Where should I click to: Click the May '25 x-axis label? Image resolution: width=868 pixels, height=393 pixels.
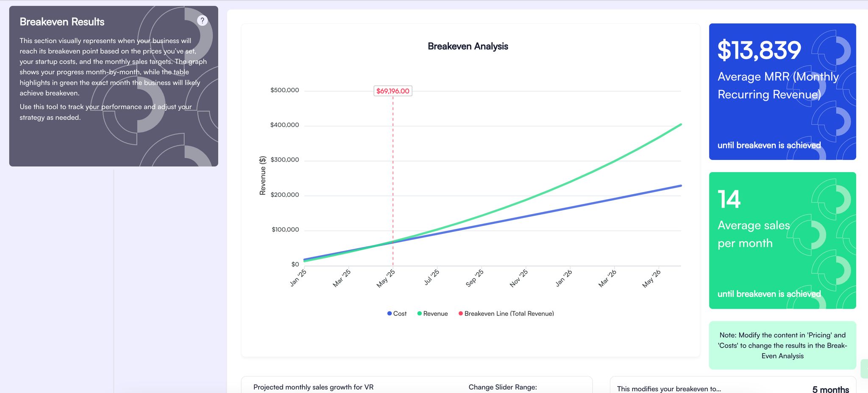(386, 279)
